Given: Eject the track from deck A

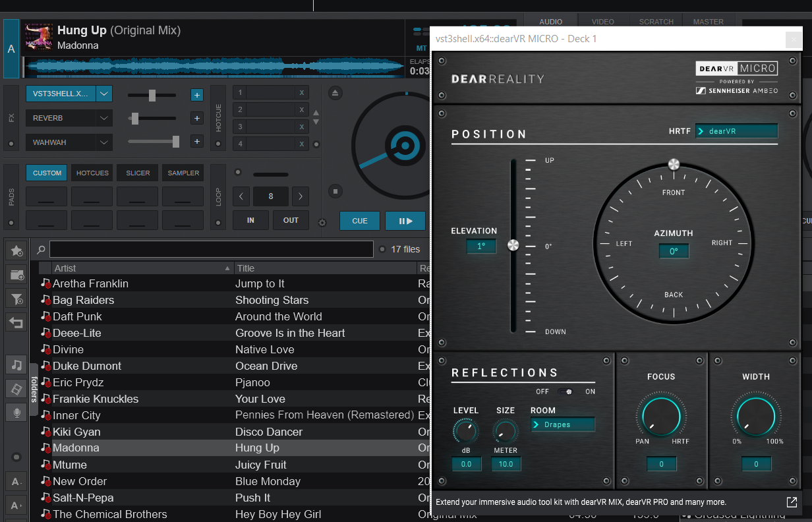Looking at the screenshot, I should tap(335, 93).
